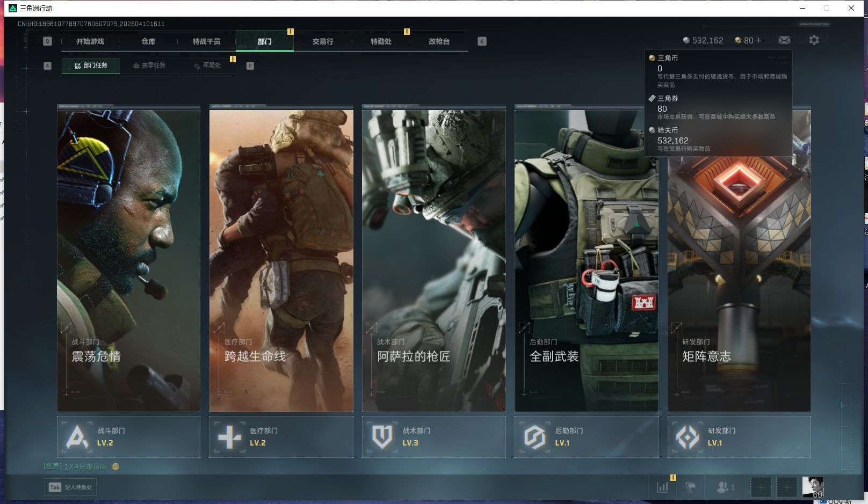Click the 战术部门 shield icon
This screenshot has width=868, height=504.
(382, 437)
